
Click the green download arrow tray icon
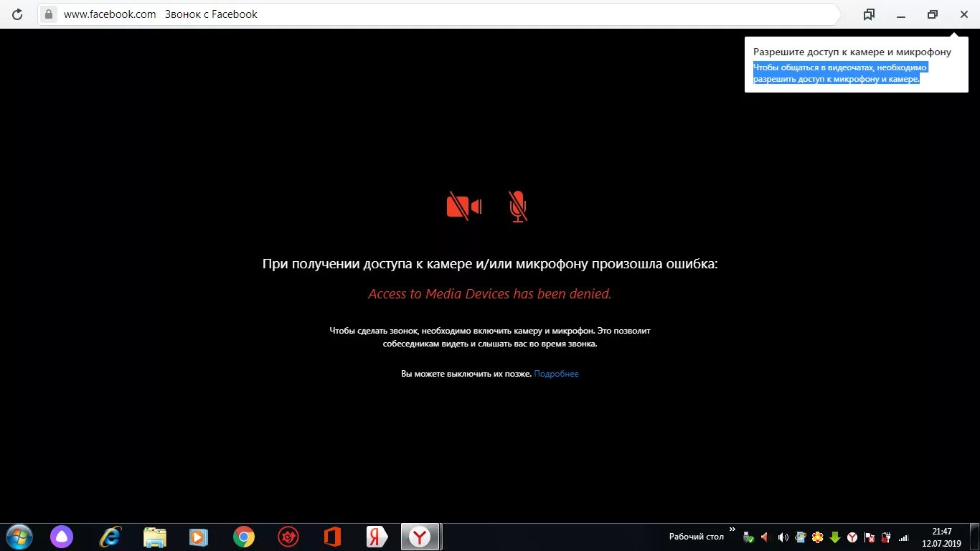tap(835, 537)
